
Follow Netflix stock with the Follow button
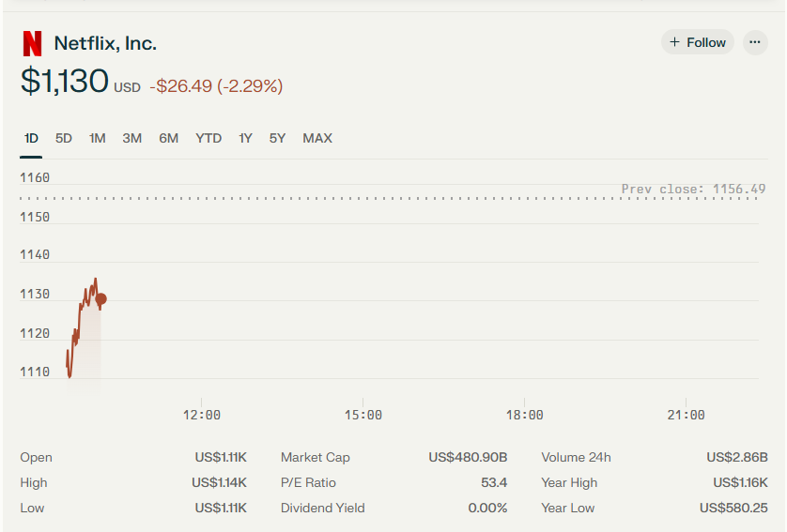pos(698,42)
